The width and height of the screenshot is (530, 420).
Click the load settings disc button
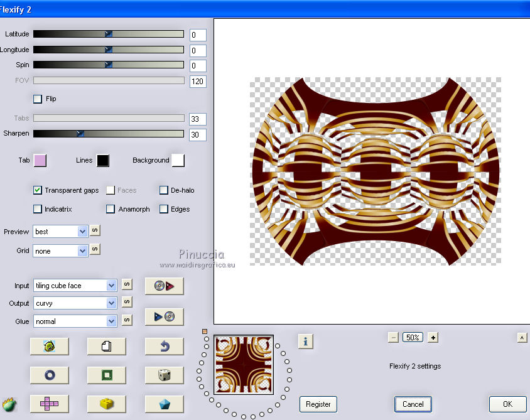pos(165,286)
